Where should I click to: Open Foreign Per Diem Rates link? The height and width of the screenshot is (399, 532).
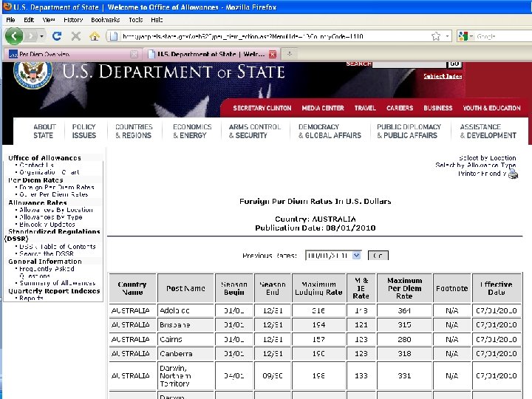57,187
